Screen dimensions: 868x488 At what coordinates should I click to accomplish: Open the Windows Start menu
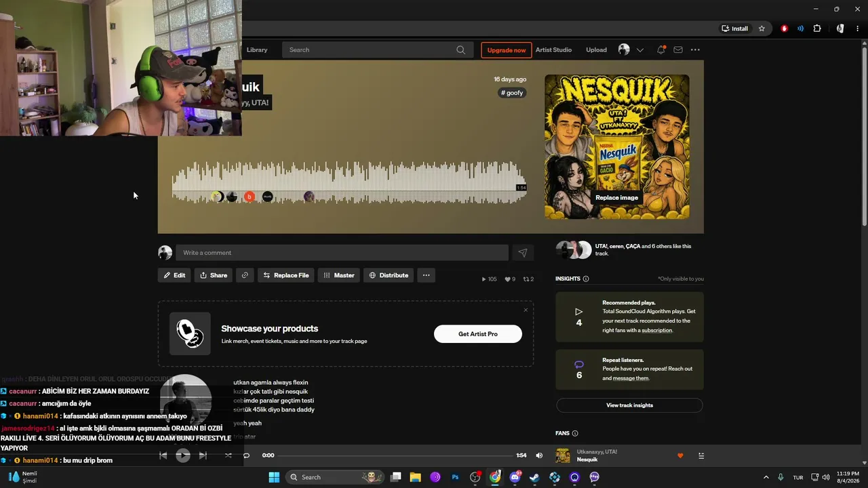274,477
